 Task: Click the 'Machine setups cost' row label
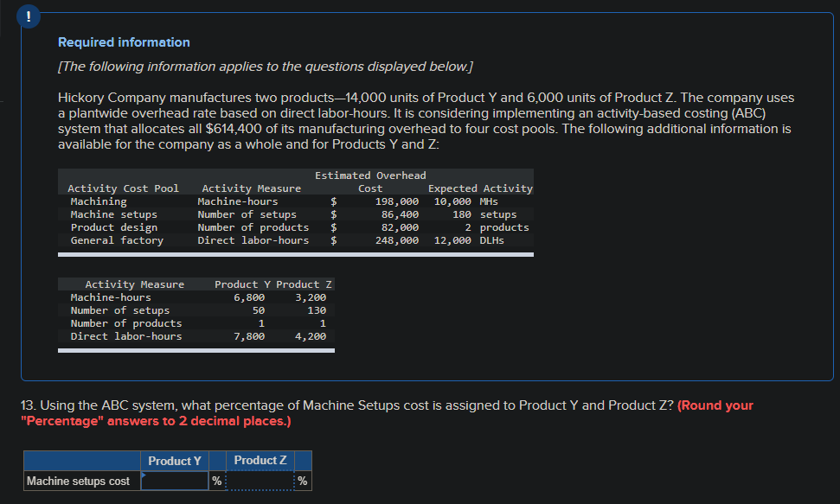coord(78,481)
